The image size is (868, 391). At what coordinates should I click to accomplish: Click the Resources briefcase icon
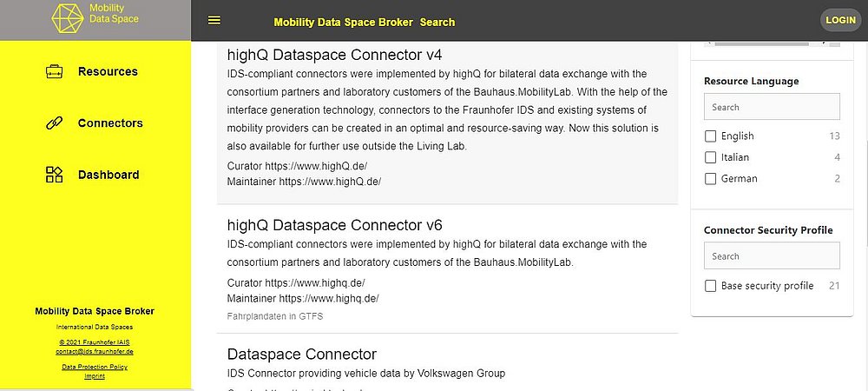(x=54, y=72)
